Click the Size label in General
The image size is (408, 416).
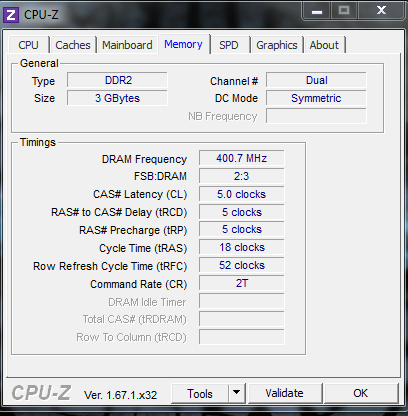coord(44,98)
